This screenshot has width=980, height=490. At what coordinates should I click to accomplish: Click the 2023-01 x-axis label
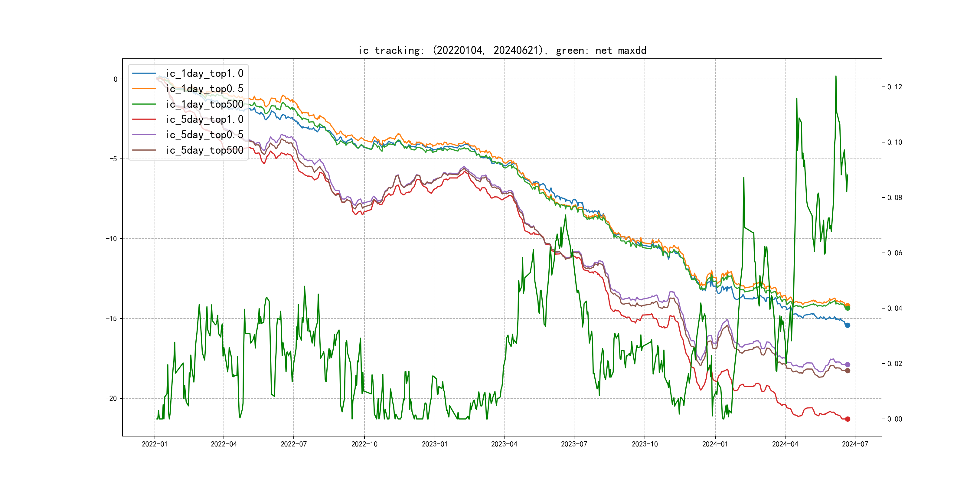click(x=434, y=444)
